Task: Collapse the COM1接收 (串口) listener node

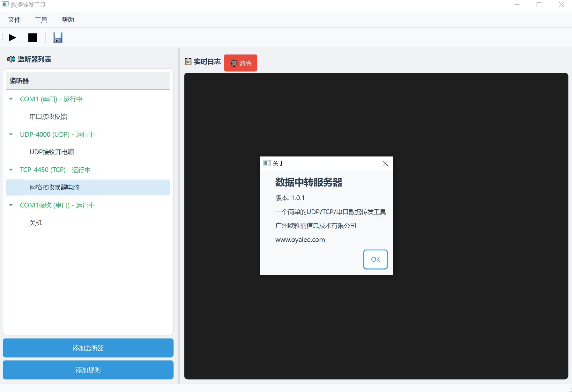Action: pyautogui.click(x=11, y=205)
